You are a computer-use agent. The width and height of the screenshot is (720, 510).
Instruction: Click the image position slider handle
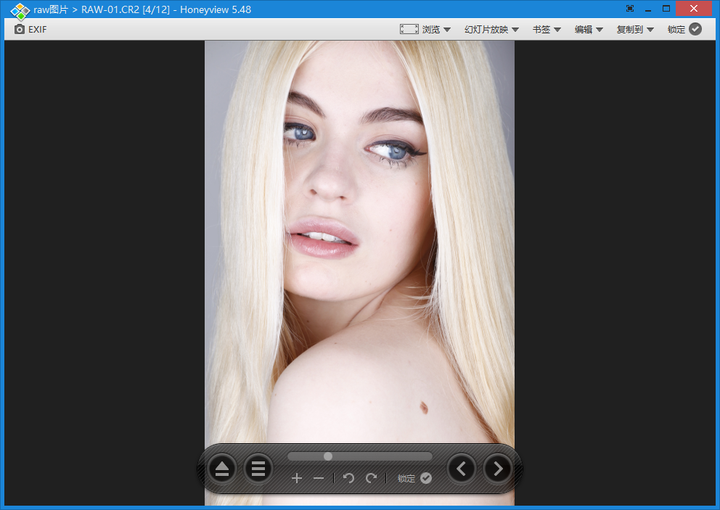(x=328, y=456)
